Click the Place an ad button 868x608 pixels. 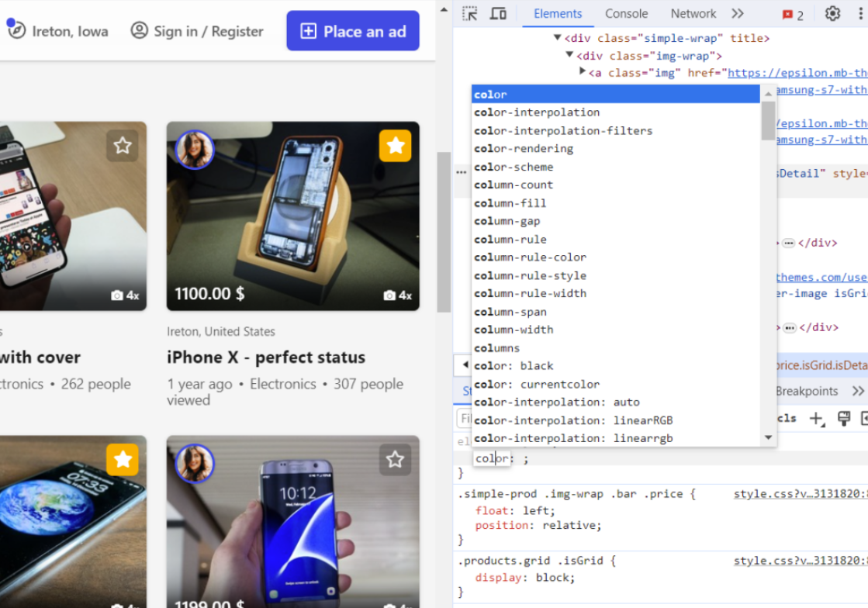pyautogui.click(x=353, y=31)
